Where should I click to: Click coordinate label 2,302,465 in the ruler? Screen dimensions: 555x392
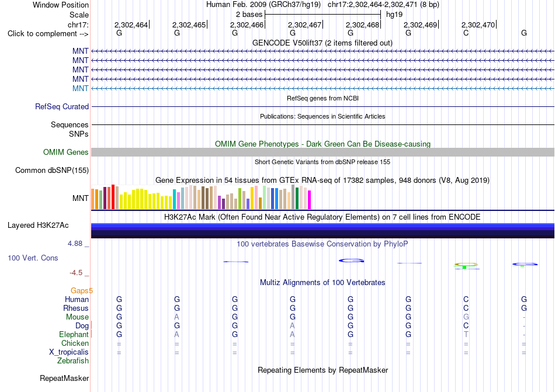(189, 25)
